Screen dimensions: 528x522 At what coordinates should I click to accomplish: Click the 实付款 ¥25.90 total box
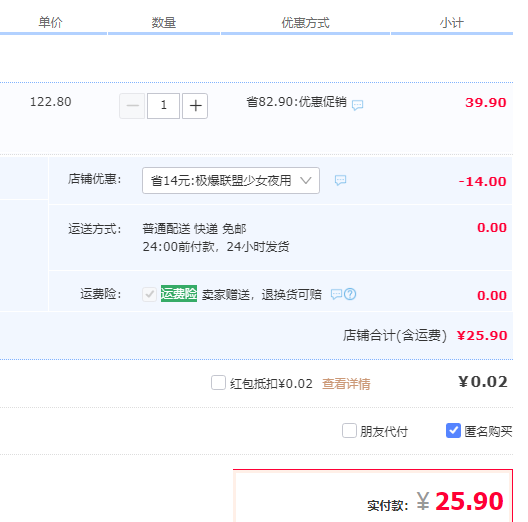pos(373,496)
